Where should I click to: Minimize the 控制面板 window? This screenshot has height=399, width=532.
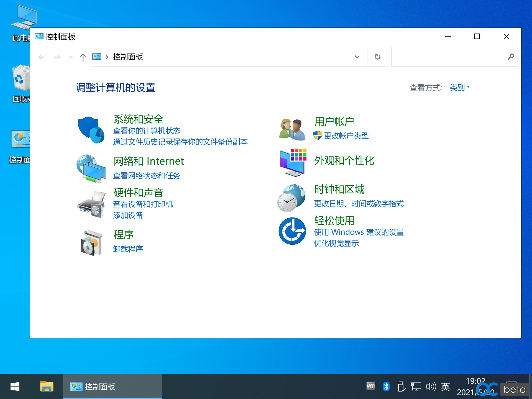(448, 36)
